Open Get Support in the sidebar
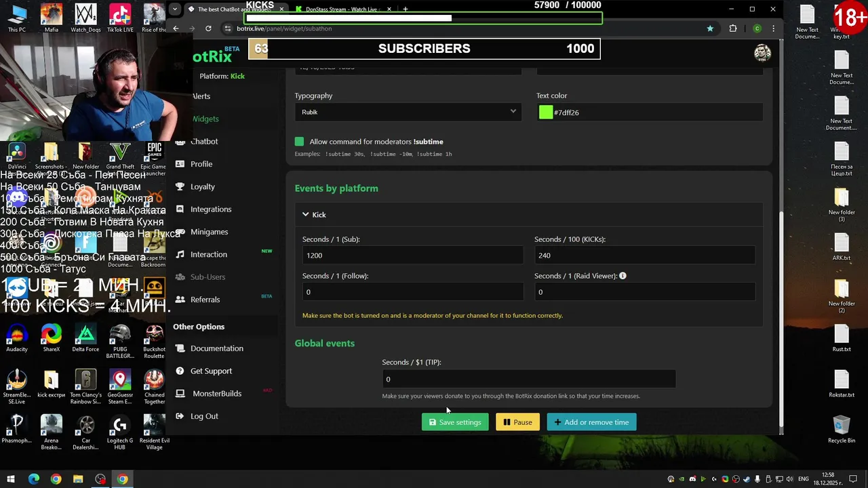The image size is (868, 488). [x=211, y=371]
